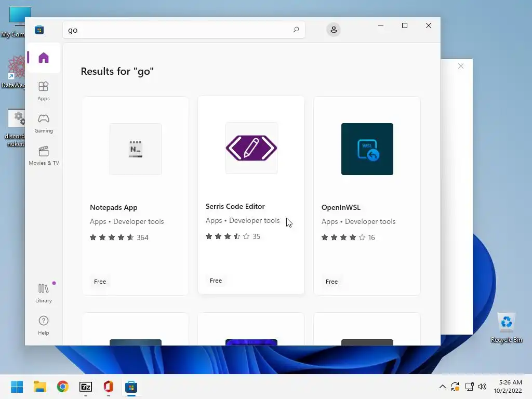Minimize the Microsoft Store window

pos(381,25)
